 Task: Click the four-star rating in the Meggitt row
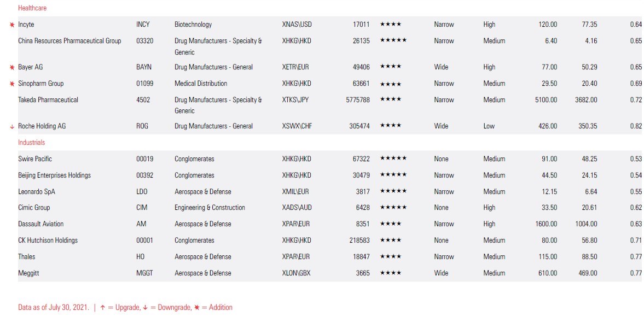(390, 273)
